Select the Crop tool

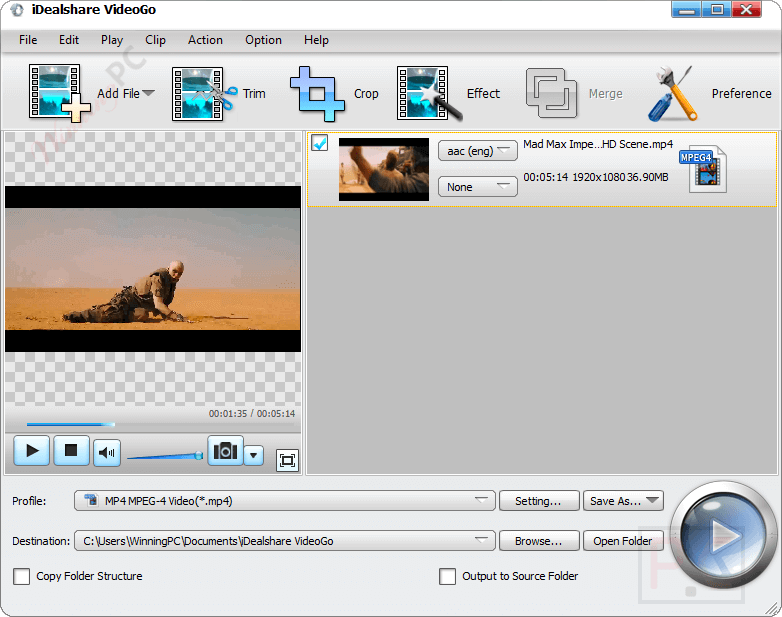(334, 93)
